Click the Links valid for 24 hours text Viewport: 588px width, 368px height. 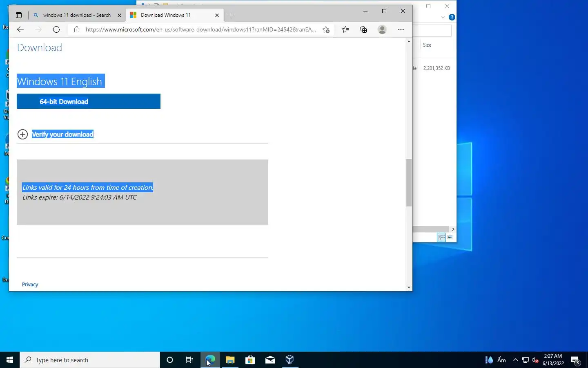tap(88, 187)
